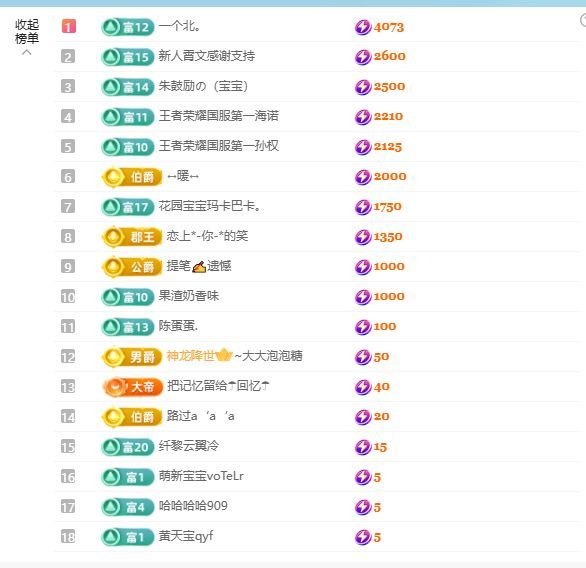Select the 哈哈哈哈909 row

316,507
